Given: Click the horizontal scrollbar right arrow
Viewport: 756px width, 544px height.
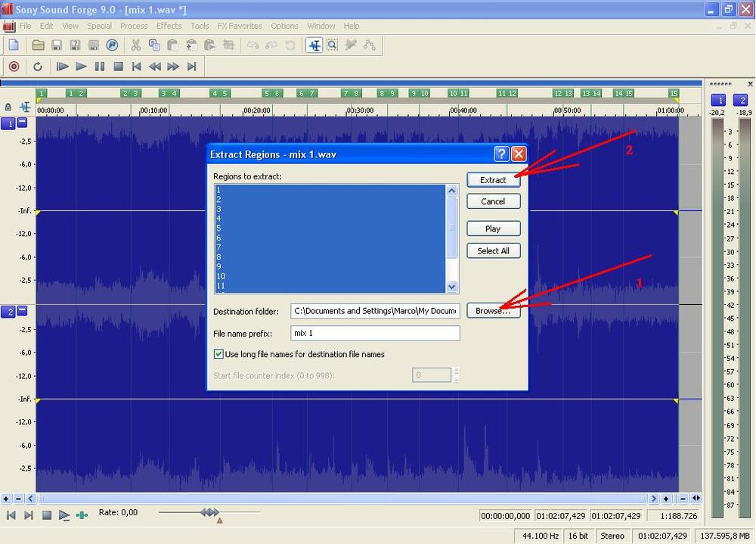Looking at the screenshot, I should pyautogui.click(x=654, y=499).
